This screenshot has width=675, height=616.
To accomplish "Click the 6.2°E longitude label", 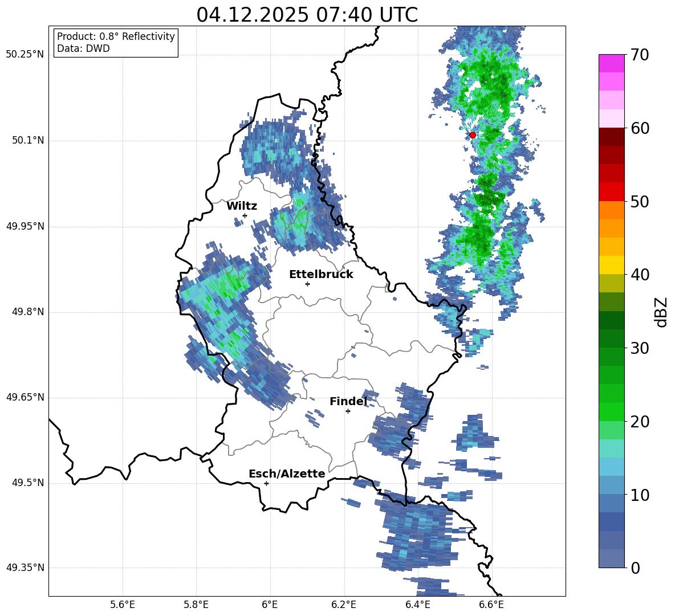I will 344,605.
